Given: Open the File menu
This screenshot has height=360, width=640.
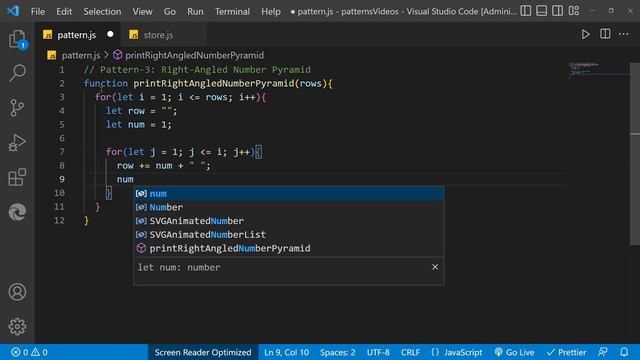Looking at the screenshot, I should [x=38, y=11].
